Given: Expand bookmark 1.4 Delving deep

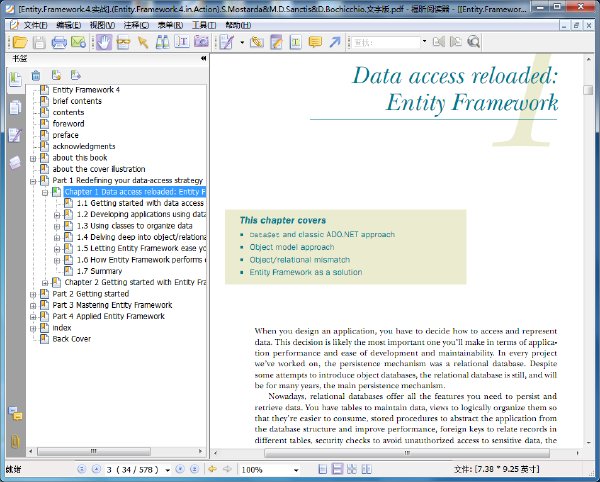Looking at the screenshot, I should coord(57,238).
